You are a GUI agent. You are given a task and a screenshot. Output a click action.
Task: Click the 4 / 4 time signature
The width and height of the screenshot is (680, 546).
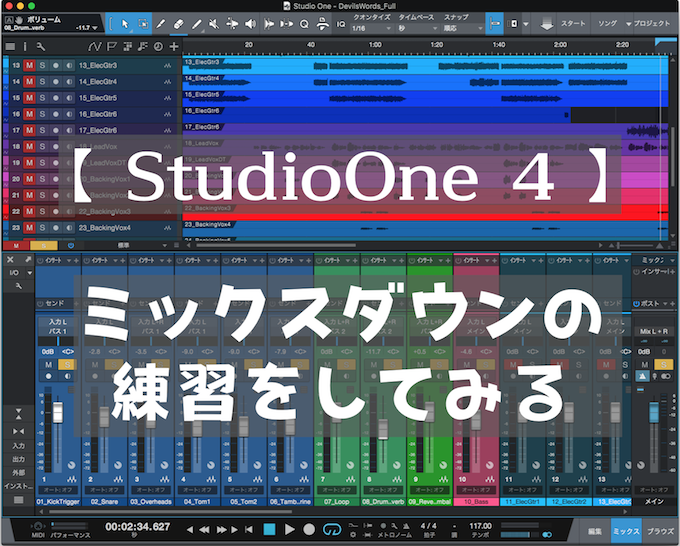[x=428, y=526]
